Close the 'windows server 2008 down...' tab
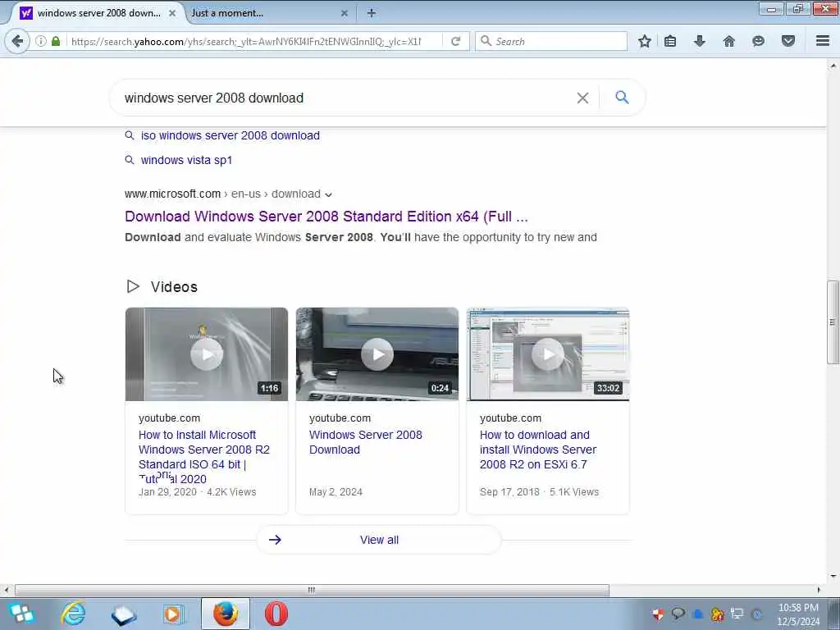 point(172,13)
